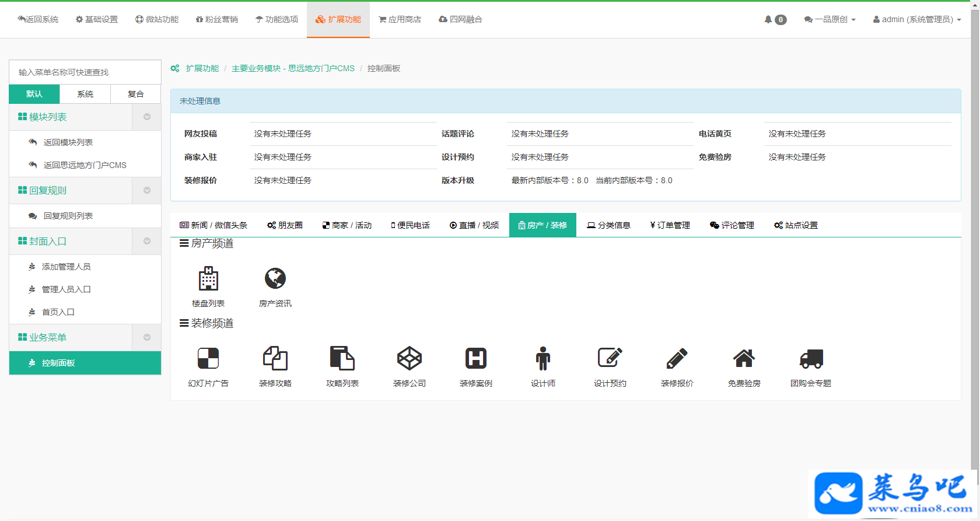Screen dimensions: 980x521
Task: Switch to the 商家 / 活动 tab
Action: [347, 225]
